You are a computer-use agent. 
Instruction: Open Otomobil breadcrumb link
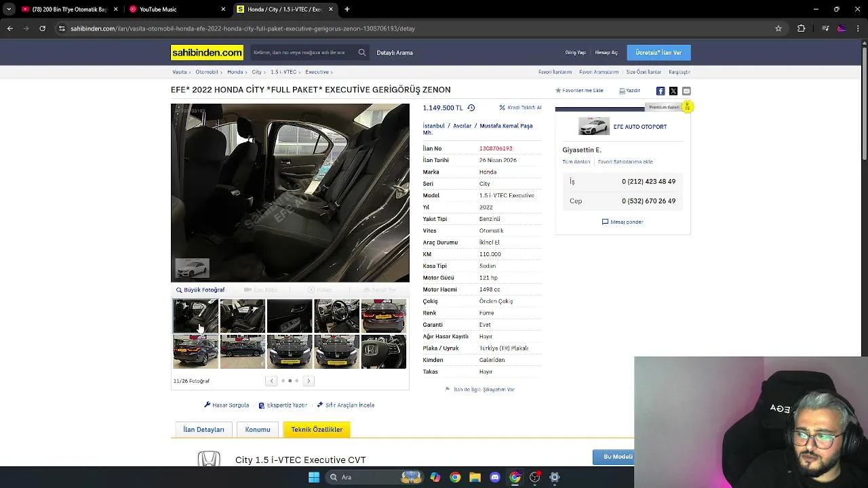pyautogui.click(x=207, y=72)
